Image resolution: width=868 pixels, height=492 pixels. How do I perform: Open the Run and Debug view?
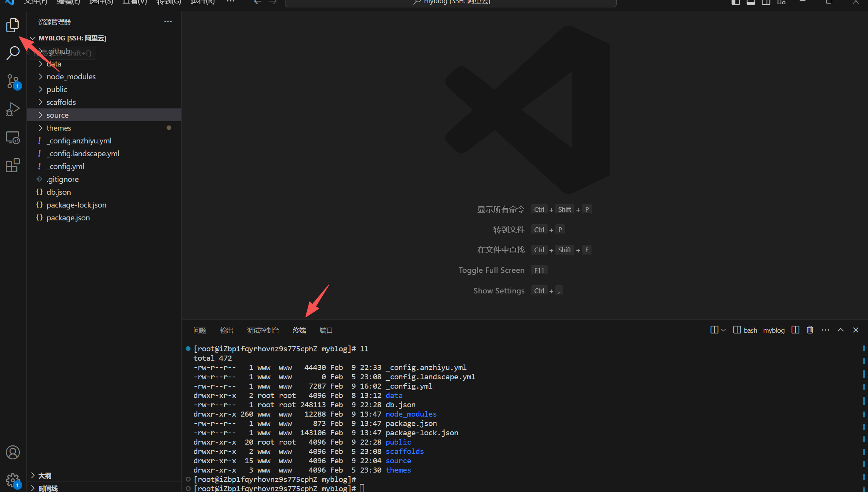point(12,110)
